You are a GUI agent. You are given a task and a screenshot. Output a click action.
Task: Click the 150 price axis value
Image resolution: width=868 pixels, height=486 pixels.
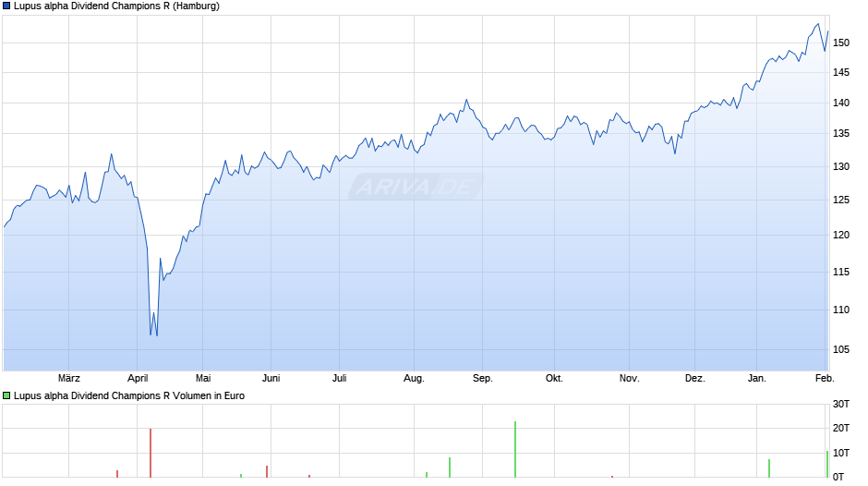click(x=841, y=43)
